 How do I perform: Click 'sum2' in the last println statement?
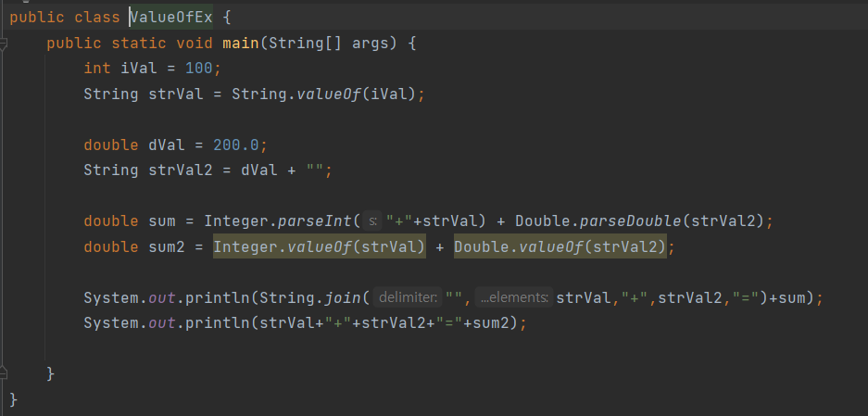coord(490,322)
